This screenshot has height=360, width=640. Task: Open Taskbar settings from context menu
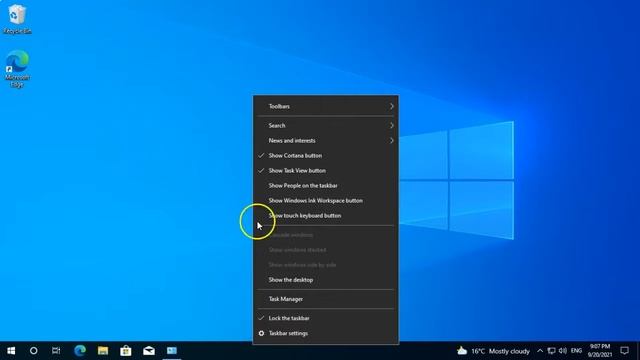(326, 333)
